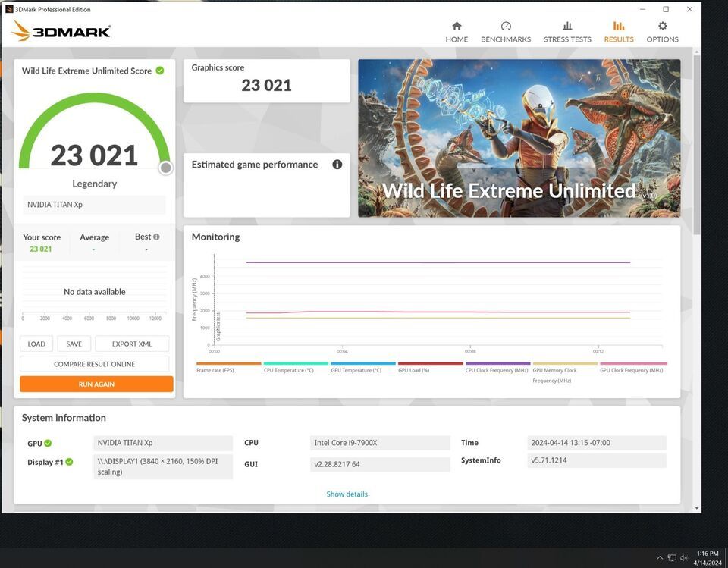Click the Monitoring panel heading
Screen dimensions: 728x568
pyautogui.click(x=216, y=237)
